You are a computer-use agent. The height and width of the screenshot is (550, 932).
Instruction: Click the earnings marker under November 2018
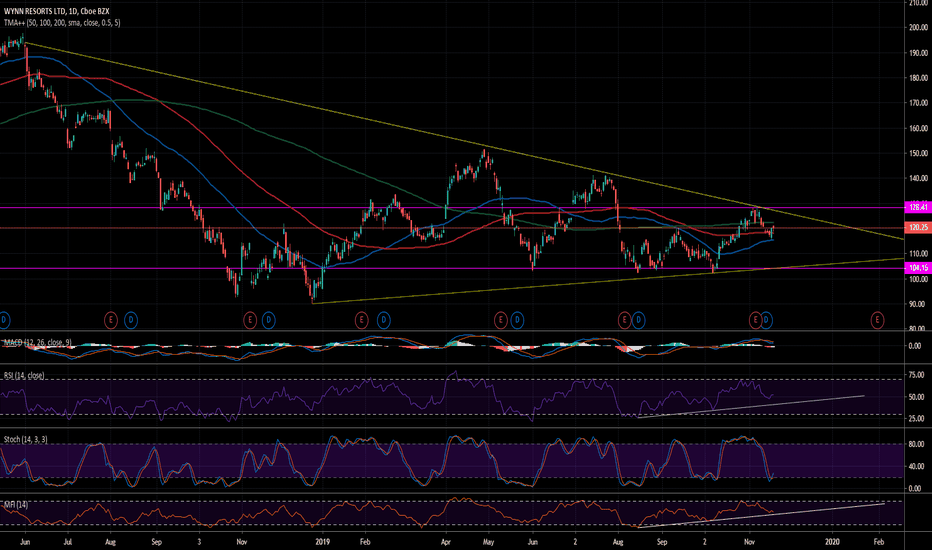pos(250,320)
